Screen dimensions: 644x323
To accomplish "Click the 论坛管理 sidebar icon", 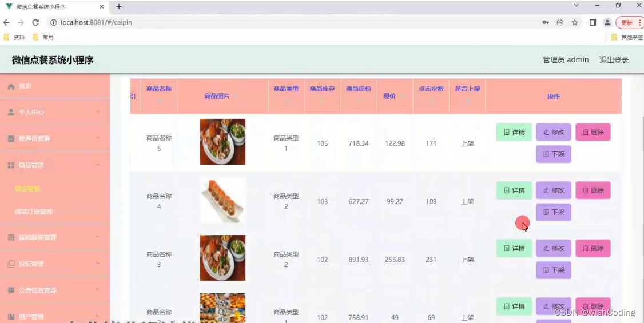I will pyautogui.click(x=11, y=264).
